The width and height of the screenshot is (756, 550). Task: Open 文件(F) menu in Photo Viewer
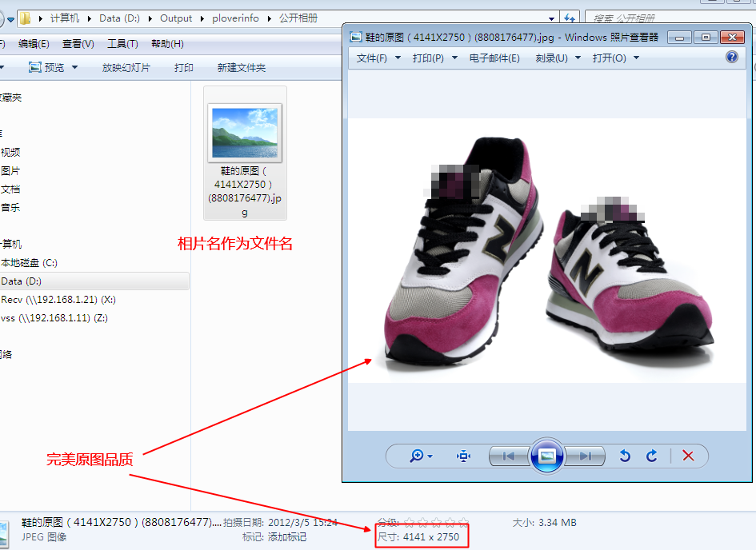[372, 58]
